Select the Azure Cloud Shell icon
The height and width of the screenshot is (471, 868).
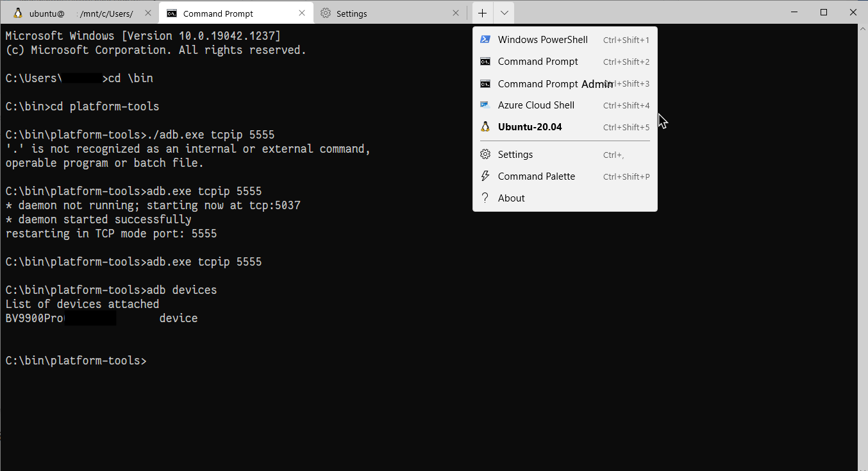click(x=485, y=105)
